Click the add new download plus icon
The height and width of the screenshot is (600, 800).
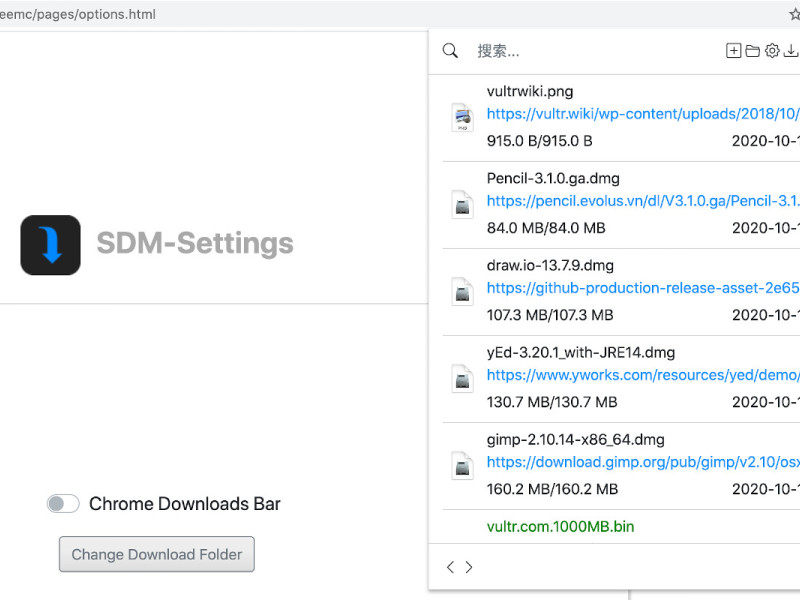click(x=733, y=51)
